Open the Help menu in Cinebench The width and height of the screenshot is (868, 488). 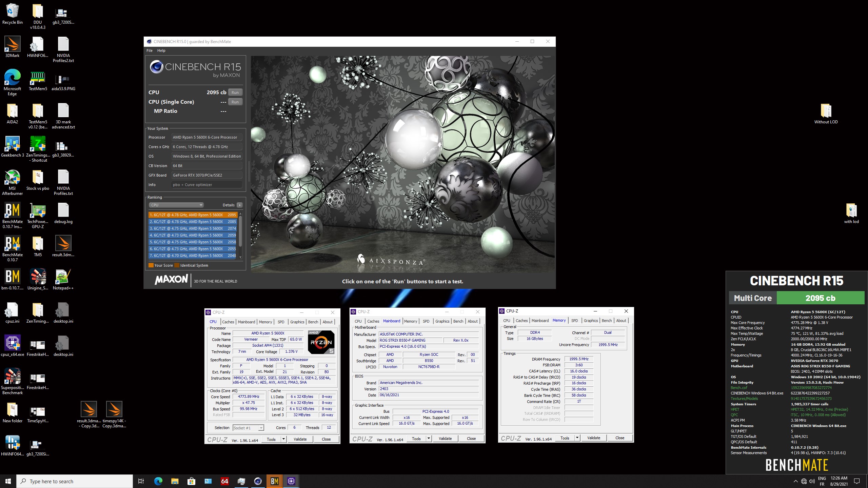coord(161,50)
